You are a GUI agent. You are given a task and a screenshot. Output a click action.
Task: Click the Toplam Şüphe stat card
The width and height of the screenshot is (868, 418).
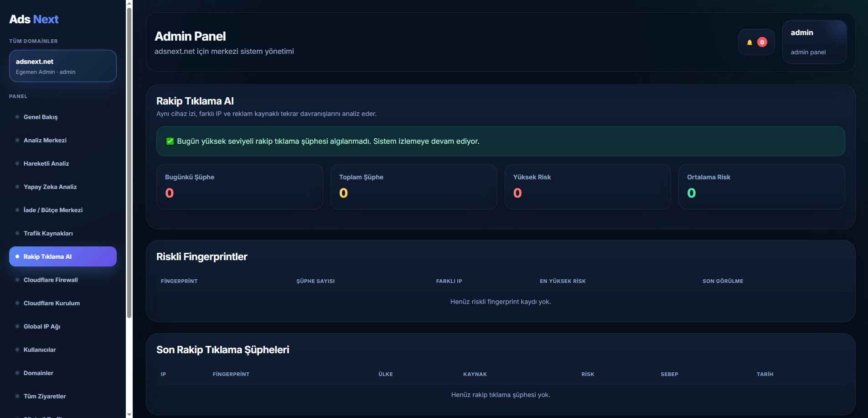coord(413,187)
